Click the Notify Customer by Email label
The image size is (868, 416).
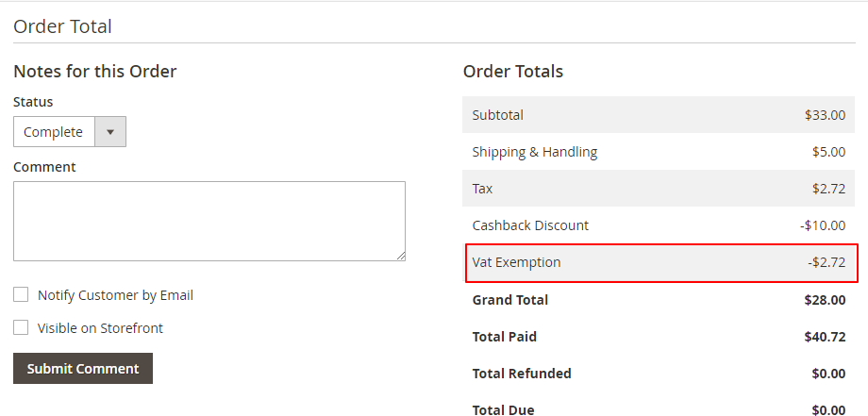(115, 295)
